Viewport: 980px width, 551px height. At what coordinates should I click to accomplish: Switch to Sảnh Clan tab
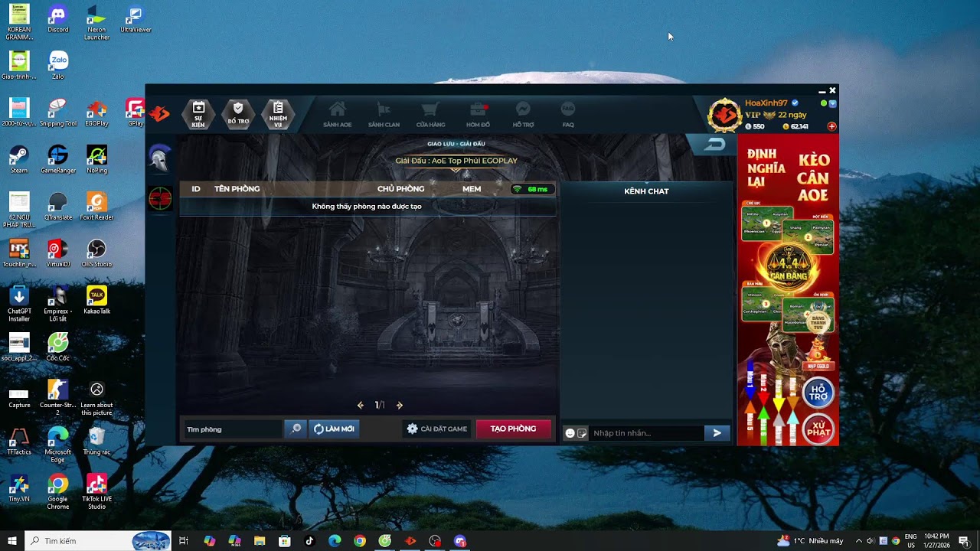[x=384, y=115]
